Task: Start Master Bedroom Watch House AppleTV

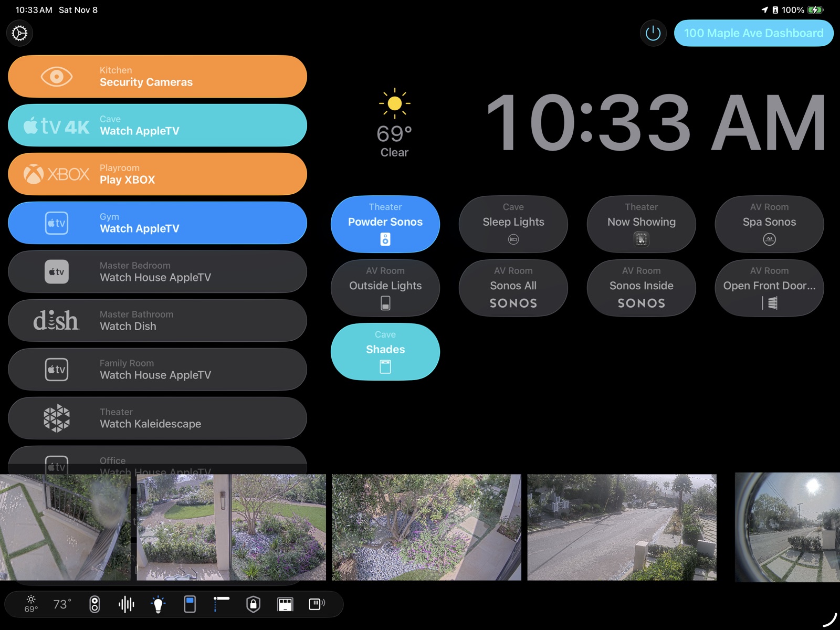Action: [157, 272]
